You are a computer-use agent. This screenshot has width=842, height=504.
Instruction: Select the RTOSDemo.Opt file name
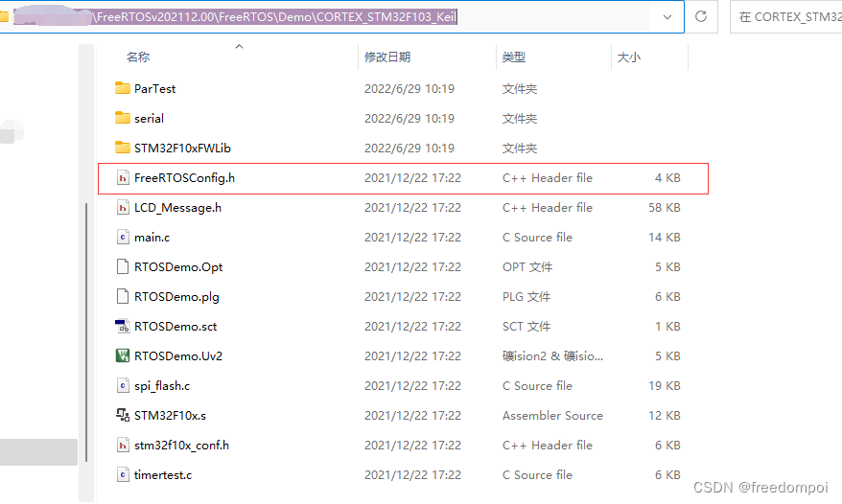[x=178, y=266]
